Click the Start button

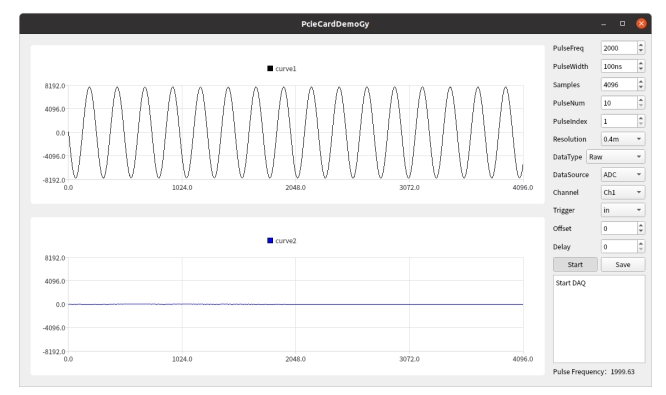[575, 264]
